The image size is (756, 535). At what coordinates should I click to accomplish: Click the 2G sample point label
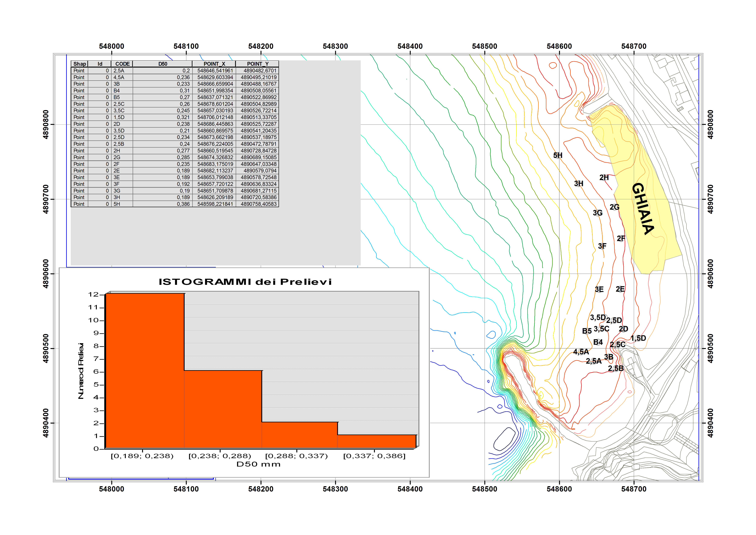coord(614,207)
